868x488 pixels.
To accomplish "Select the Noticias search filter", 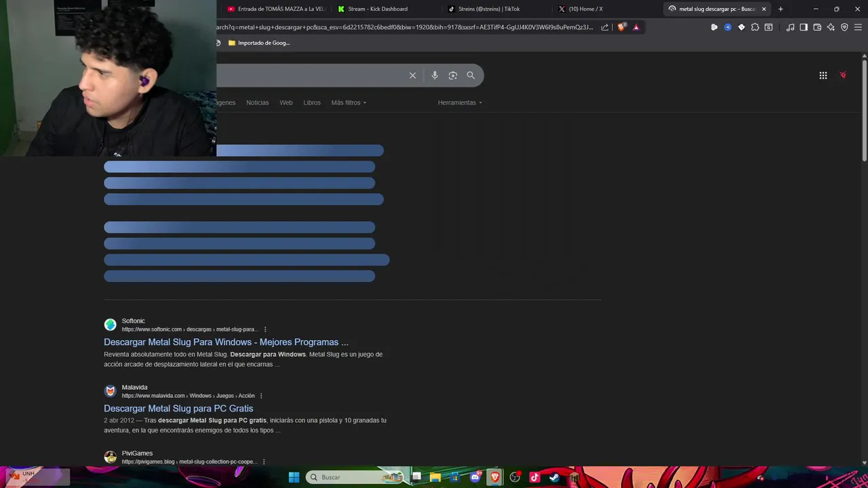I will click(257, 102).
